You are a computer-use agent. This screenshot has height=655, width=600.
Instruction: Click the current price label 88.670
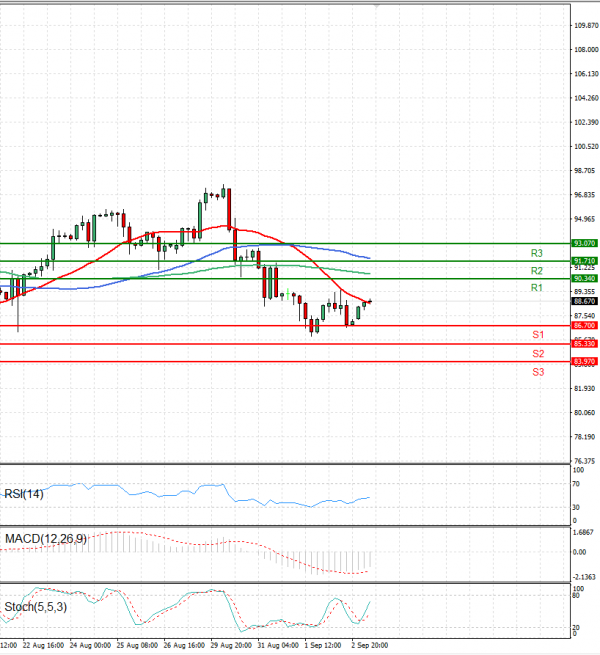(x=585, y=301)
